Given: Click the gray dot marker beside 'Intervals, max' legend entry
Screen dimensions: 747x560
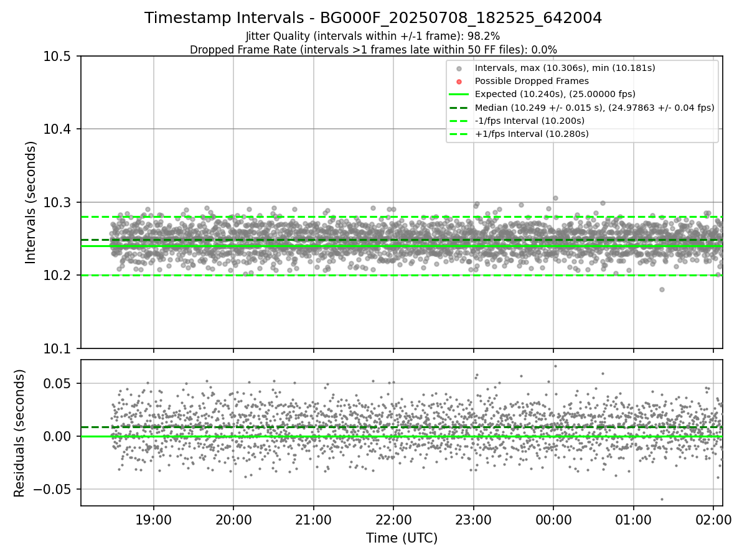Looking at the screenshot, I should click(459, 68).
